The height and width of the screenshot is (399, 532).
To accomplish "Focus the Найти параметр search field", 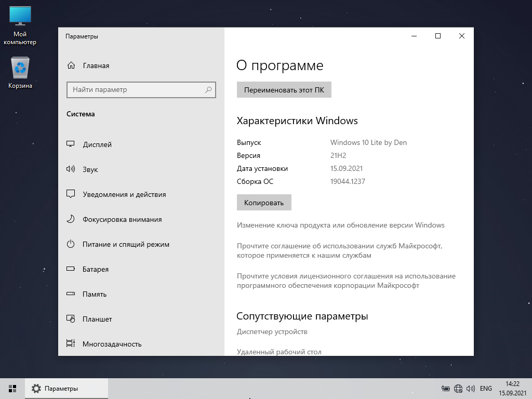I will tap(141, 89).
